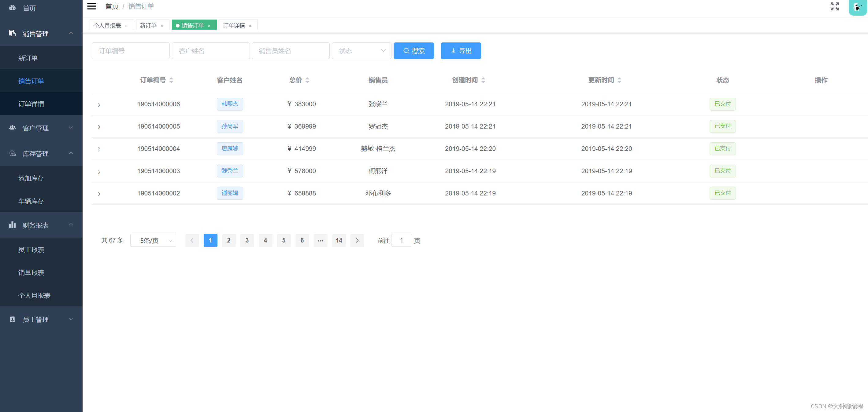Screen dimensions: 868x412
Task: Switch to the 新订单 tab
Action: click(148, 25)
